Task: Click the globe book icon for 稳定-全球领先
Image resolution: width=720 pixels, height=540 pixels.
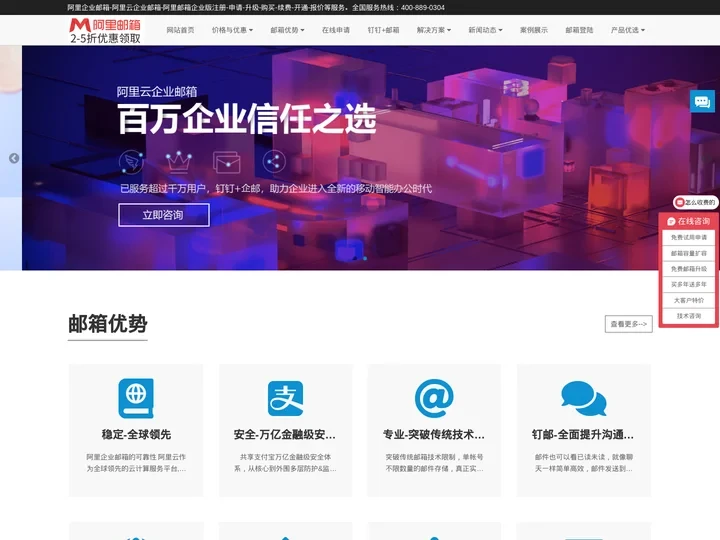Action: tap(136, 398)
